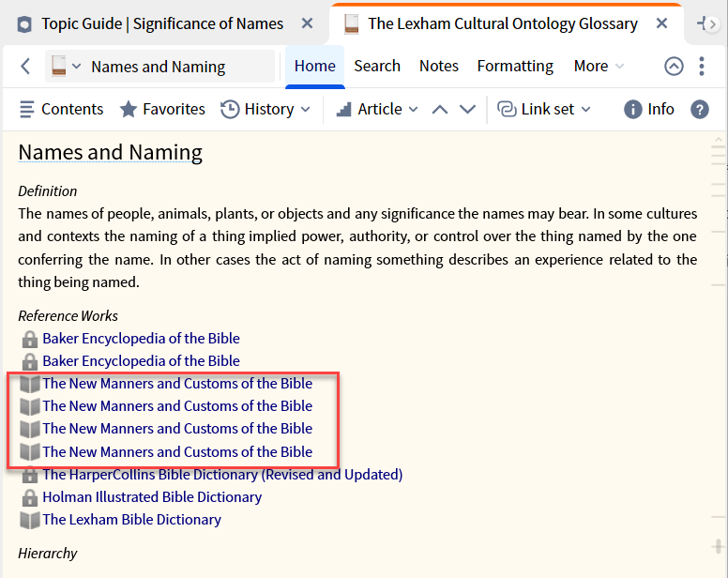The image size is (728, 578).
Task: Expand the Article dropdown arrow
Action: tap(413, 110)
